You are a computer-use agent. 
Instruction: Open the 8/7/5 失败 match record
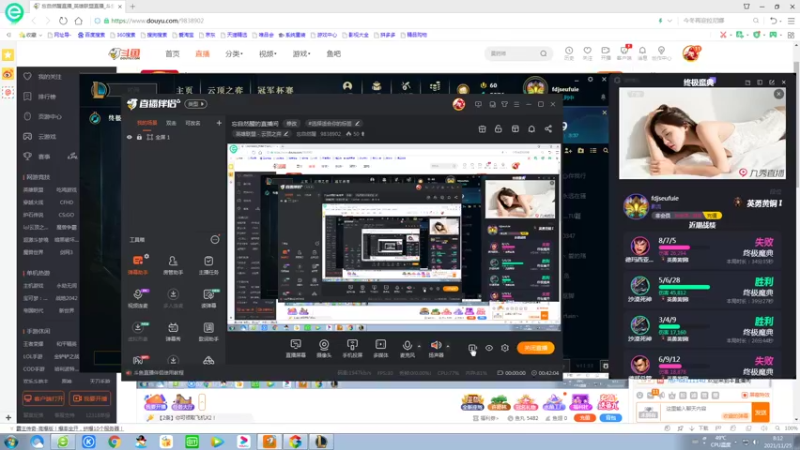click(702, 250)
